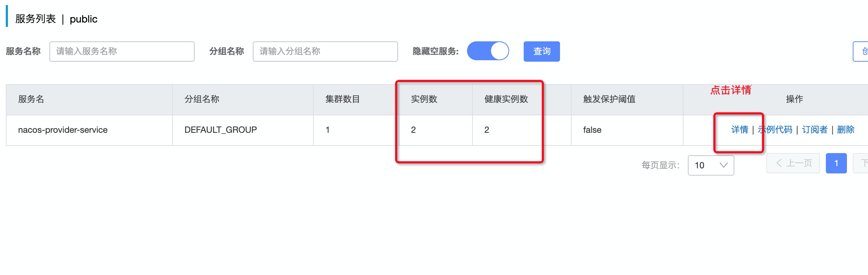Click the 实例数 column header
The image size is (868, 275).
[x=424, y=99]
